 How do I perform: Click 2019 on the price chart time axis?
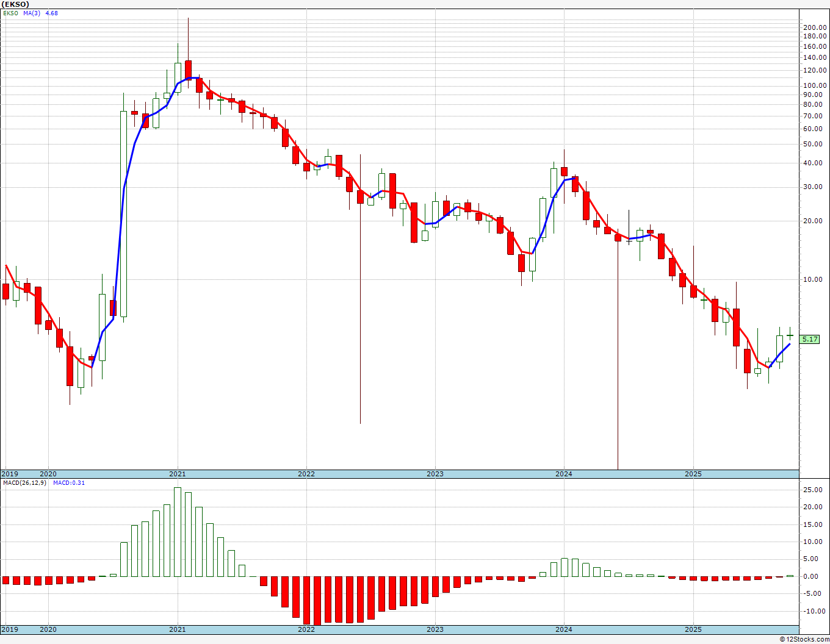pyautogui.click(x=9, y=474)
